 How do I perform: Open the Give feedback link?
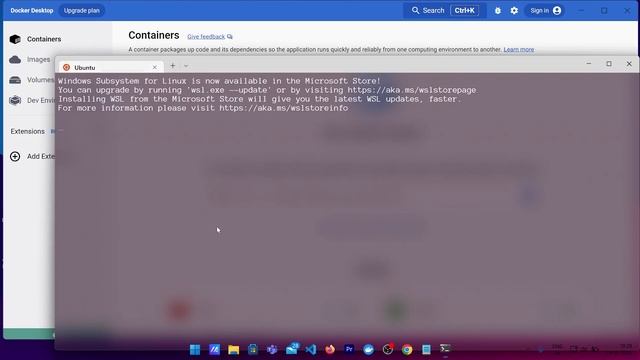(x=210, y=37)
